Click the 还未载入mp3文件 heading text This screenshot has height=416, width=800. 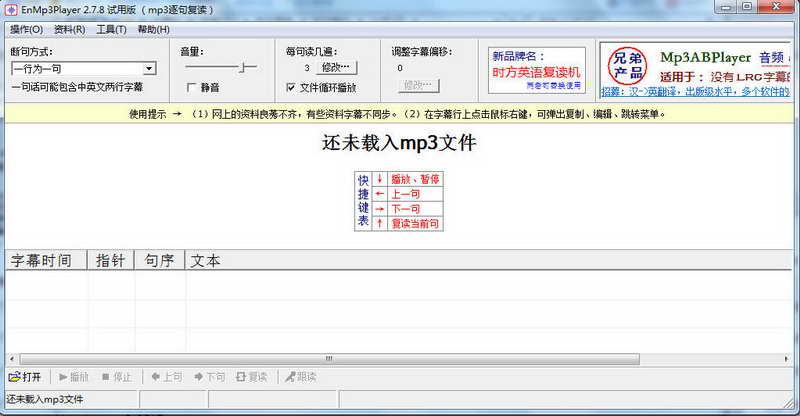click(399, 143)
